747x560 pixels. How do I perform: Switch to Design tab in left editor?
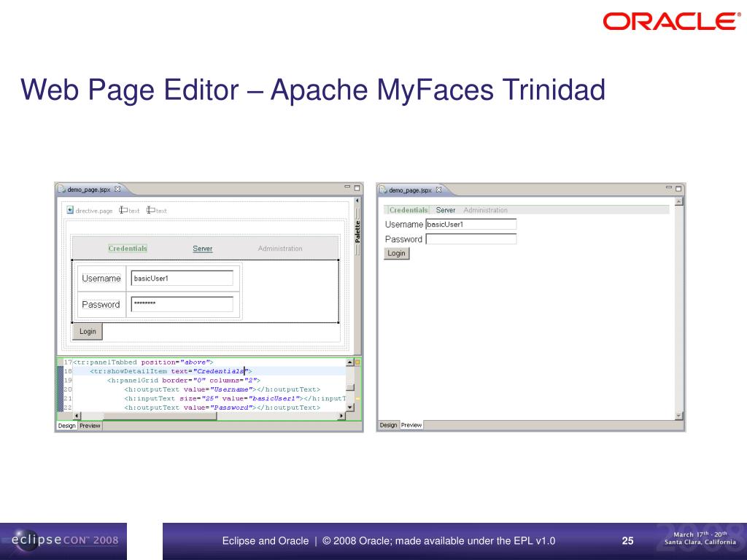click(66, 426)
